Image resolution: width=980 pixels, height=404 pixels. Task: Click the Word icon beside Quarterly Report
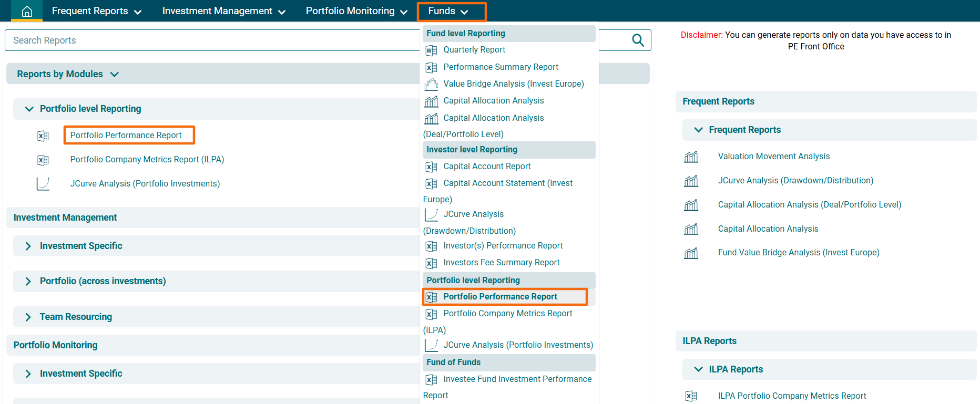click(431, 50)
